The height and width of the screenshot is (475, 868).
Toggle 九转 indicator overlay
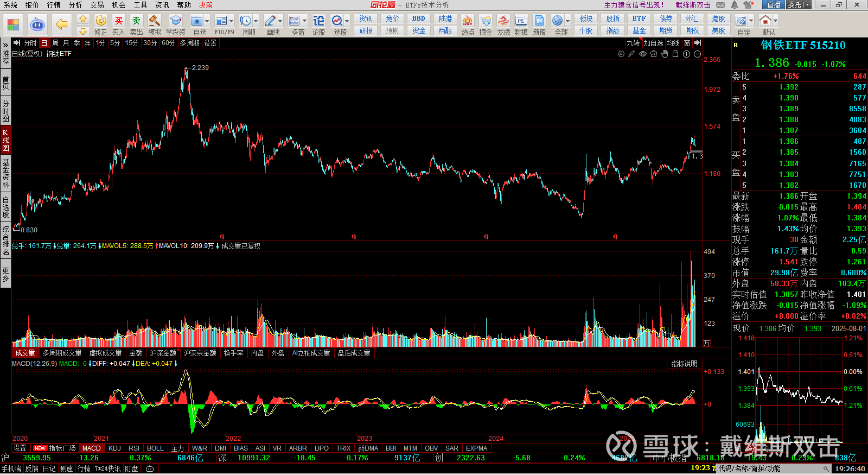[633, 43]
